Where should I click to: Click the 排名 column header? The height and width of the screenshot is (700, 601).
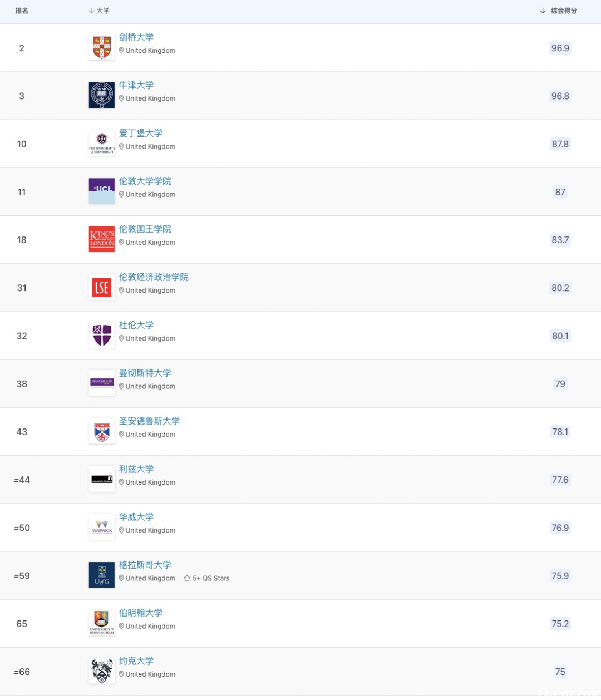point(22,11)
